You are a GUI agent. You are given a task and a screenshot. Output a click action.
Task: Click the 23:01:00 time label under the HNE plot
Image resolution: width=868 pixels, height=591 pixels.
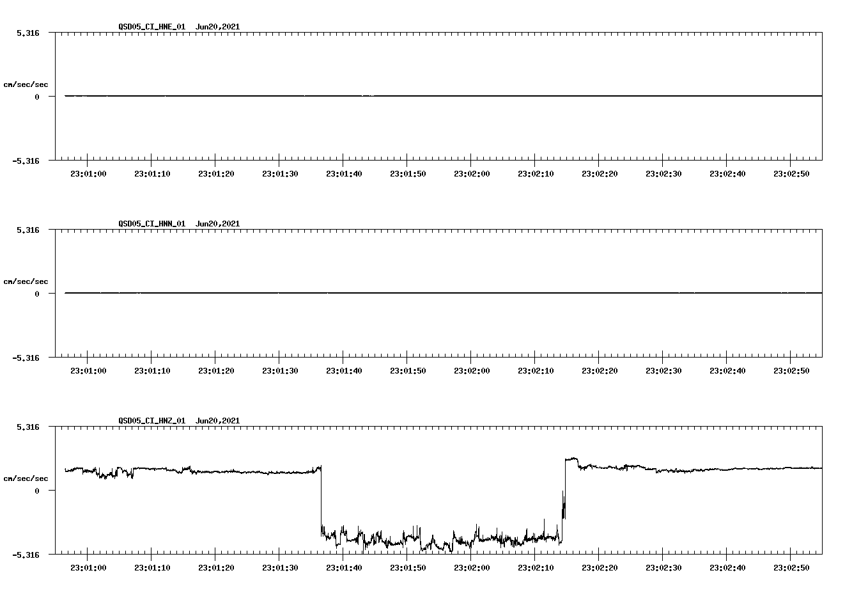(x=88, y=174)
